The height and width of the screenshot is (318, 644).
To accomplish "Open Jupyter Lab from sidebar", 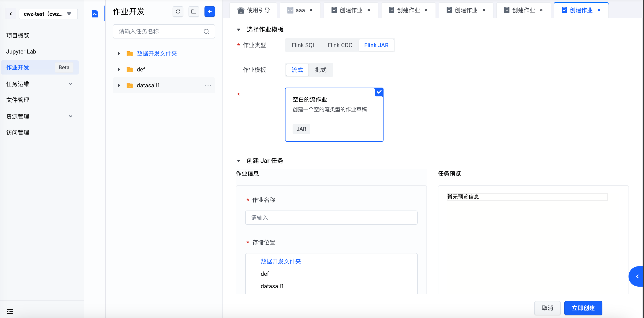I will [x=21, y=52].
